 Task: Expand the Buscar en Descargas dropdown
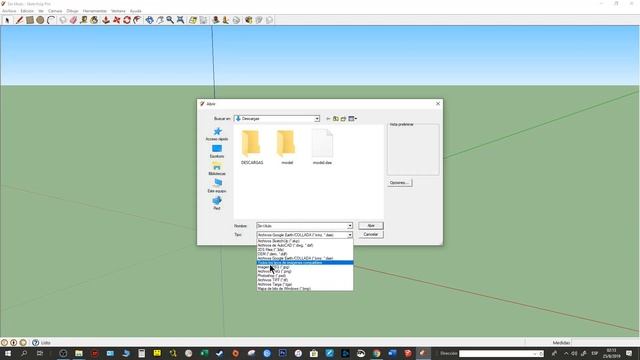click(x=317, y=119)
